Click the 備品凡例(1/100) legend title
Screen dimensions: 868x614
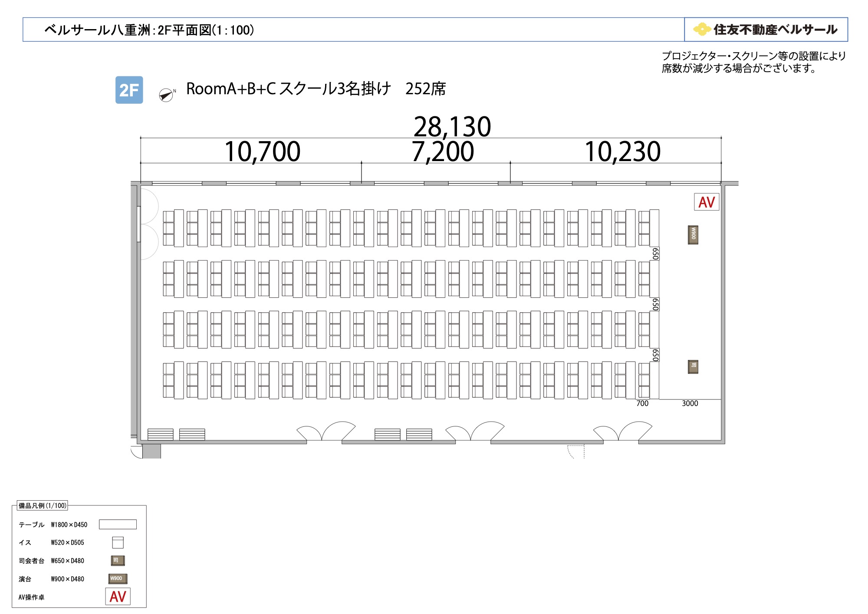pos(43,505)
